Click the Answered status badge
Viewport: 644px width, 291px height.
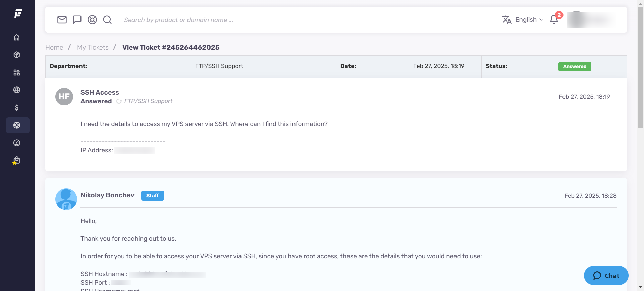coord(575,66)
